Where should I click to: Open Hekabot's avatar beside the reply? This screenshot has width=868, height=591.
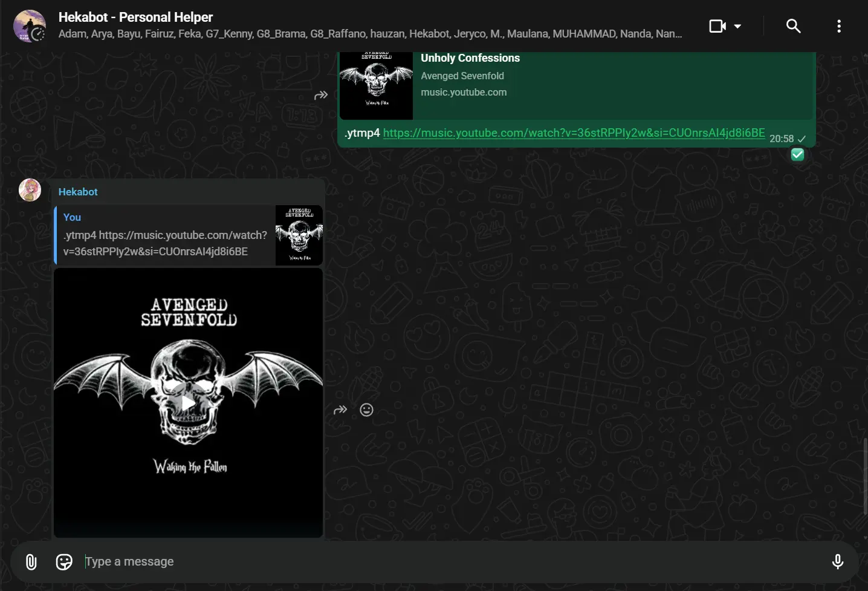30,190
